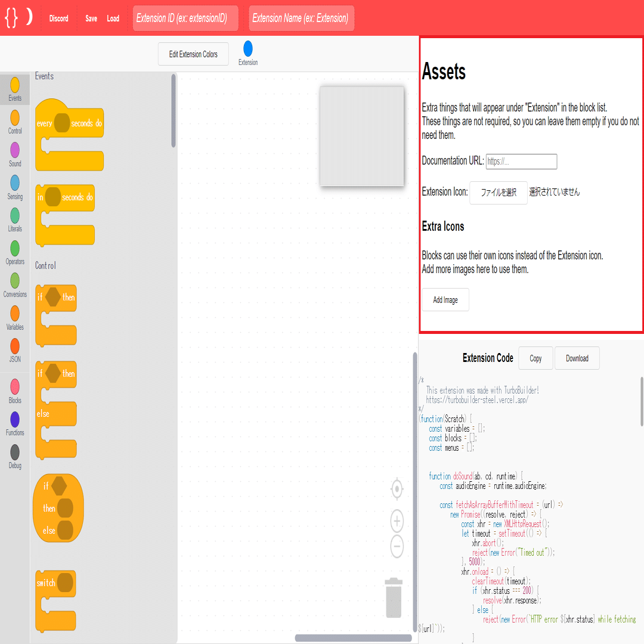644x644 pixels.
Task: Click the gray workspace minimap thumbnail
Action: 362,136
